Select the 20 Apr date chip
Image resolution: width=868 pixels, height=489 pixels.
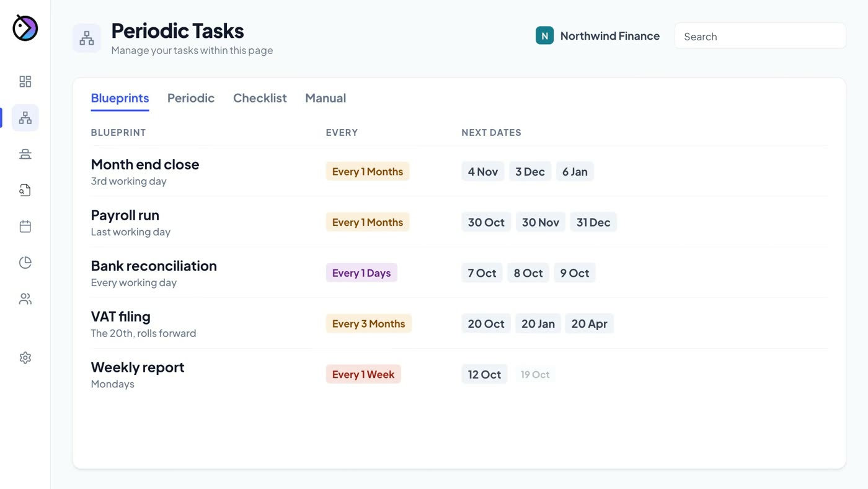coord(589,324)
